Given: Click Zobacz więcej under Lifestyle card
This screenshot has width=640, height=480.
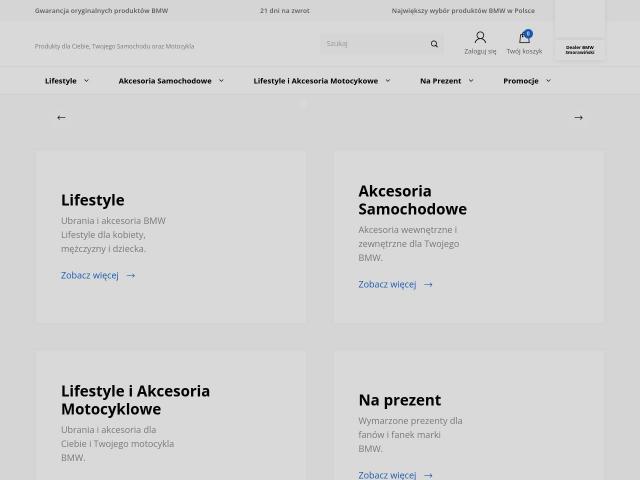Looking at the screenshot, I should point(90,276).
